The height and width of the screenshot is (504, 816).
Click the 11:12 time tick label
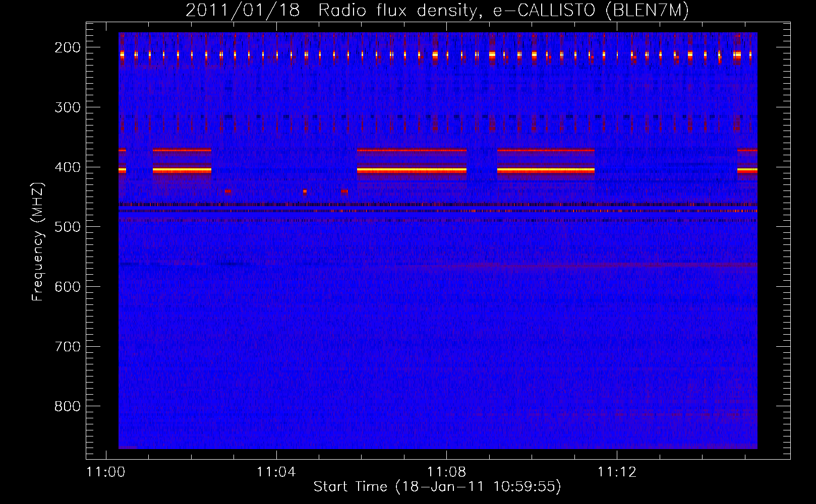click(617, 472)
